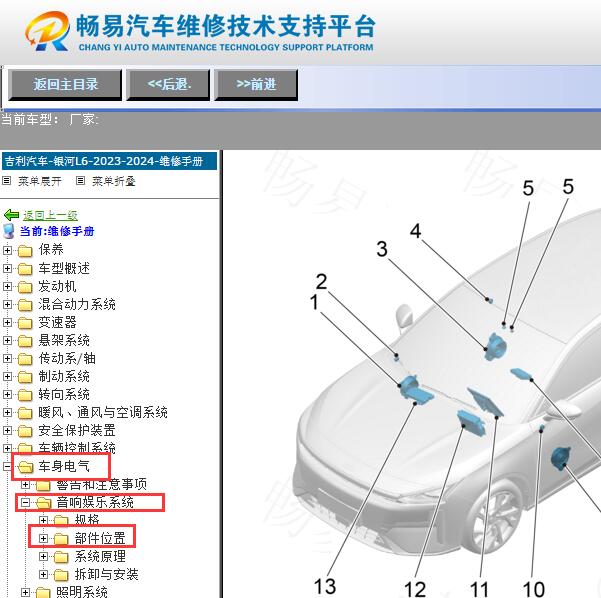Click the 混合动力系统 folder icon

tap(25, 305)
